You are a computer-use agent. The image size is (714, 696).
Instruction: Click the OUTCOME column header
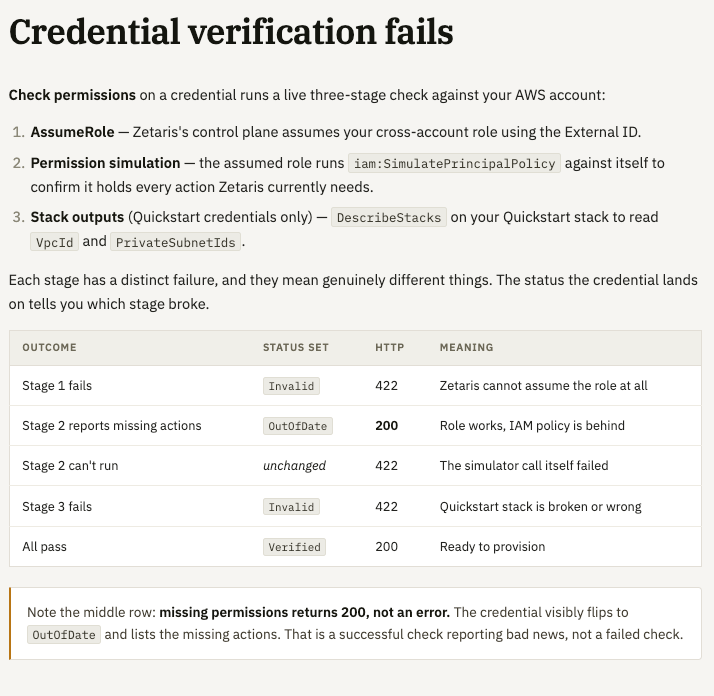[49, 348]
